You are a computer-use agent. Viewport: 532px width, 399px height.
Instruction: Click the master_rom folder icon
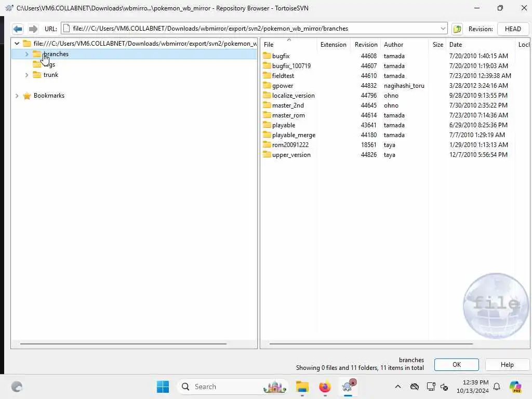click(x=267, y=115)
